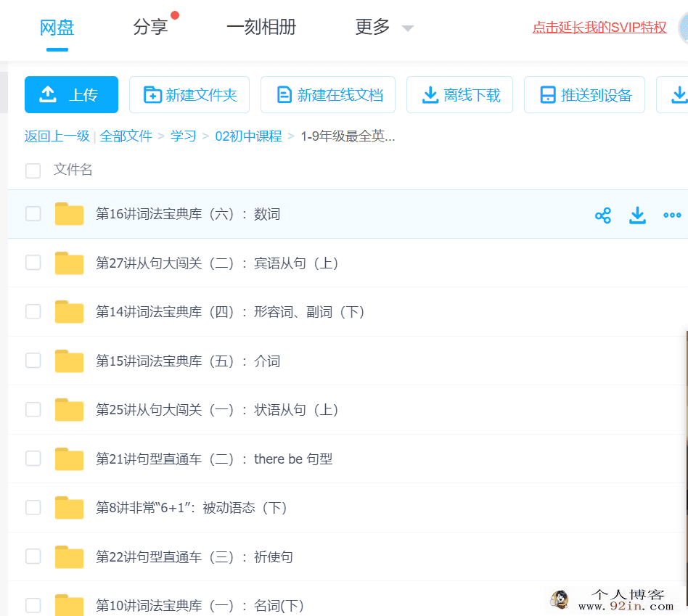The image size is (688, 616).
Task: Open the 网盘 tab
Action: [x=57, y=28]
